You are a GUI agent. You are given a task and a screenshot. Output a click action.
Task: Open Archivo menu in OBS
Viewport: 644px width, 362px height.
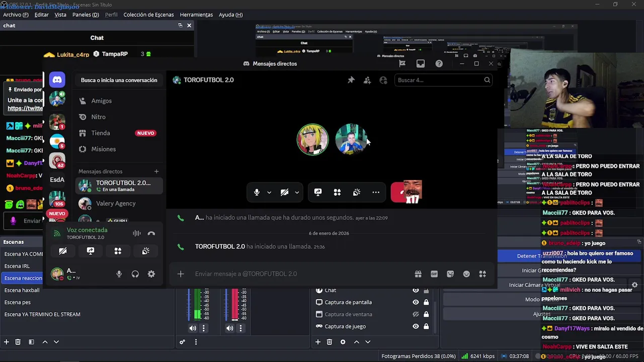tap(16, 15)
